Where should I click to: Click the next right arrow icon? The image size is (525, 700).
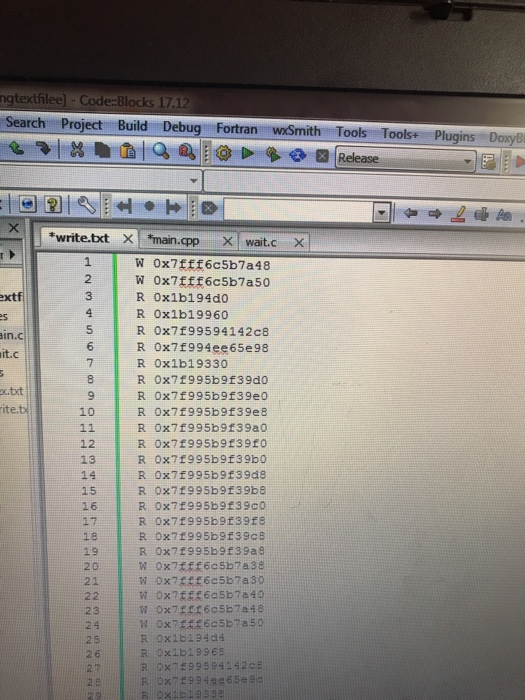[435, 215]
